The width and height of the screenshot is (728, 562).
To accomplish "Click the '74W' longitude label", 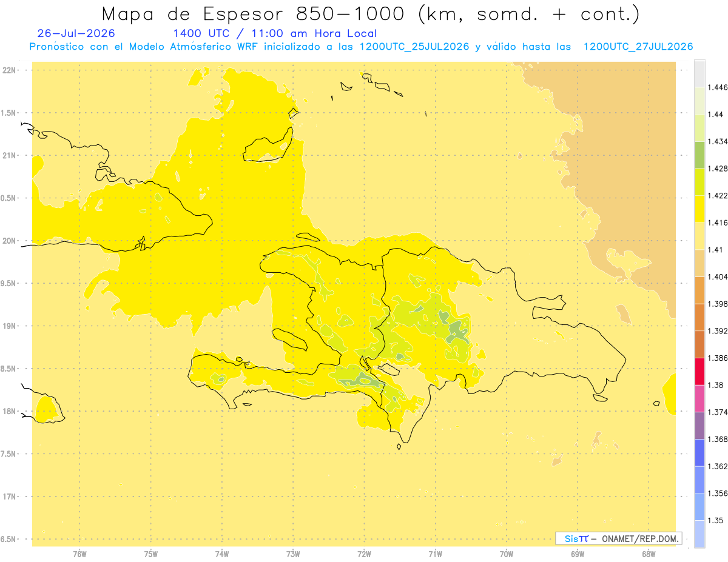I will pos(222,554).
